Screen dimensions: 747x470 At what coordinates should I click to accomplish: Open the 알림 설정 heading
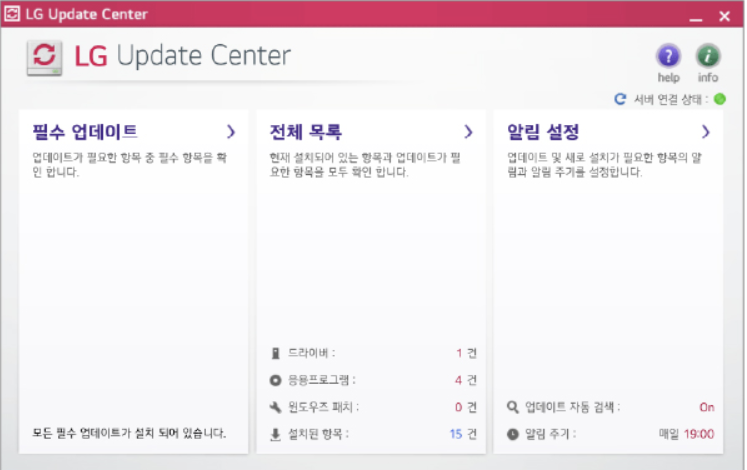[x=543, y=132]
